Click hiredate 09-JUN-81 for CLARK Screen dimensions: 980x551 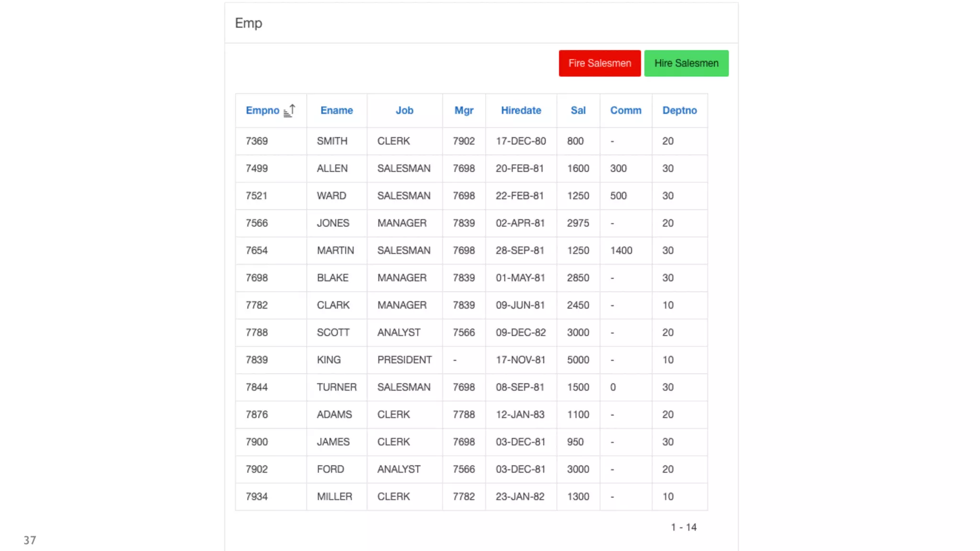pos(520,305)
